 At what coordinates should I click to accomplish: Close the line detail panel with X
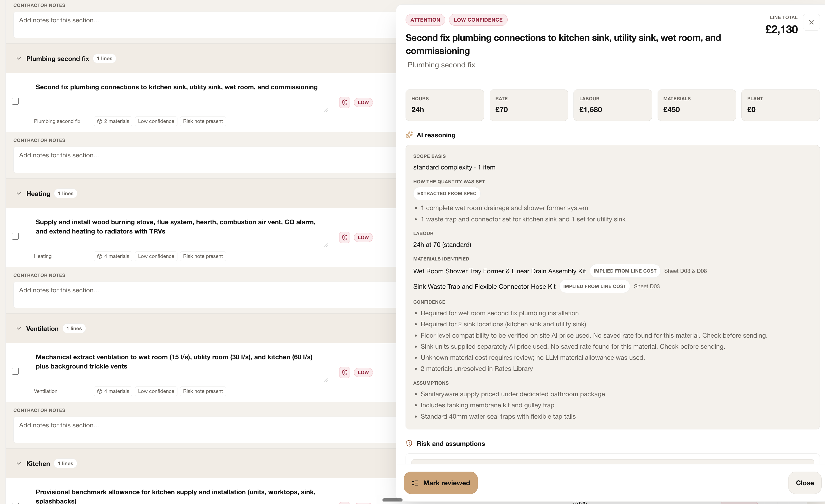(811, 22)
